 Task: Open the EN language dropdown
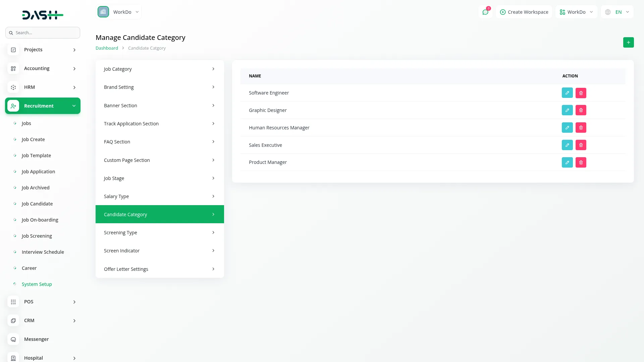pos(617,12)
